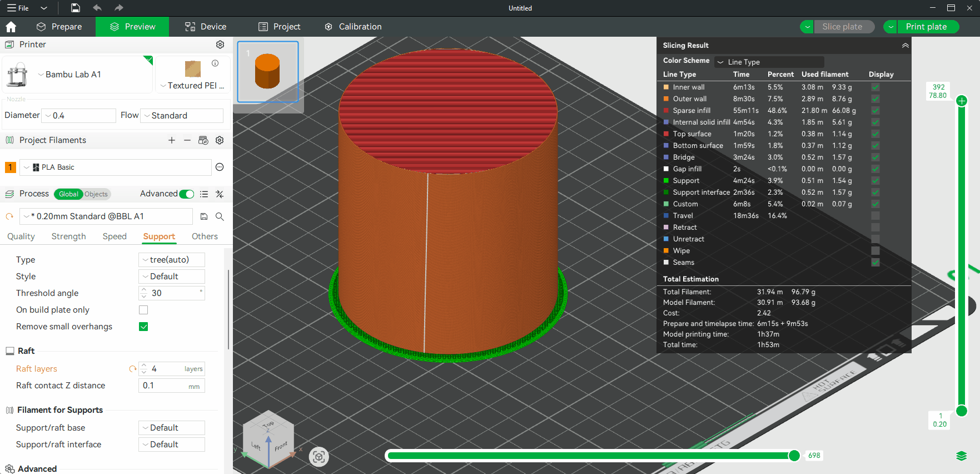
Task: Hide Sparse infill line display
Action: (875, 111)
